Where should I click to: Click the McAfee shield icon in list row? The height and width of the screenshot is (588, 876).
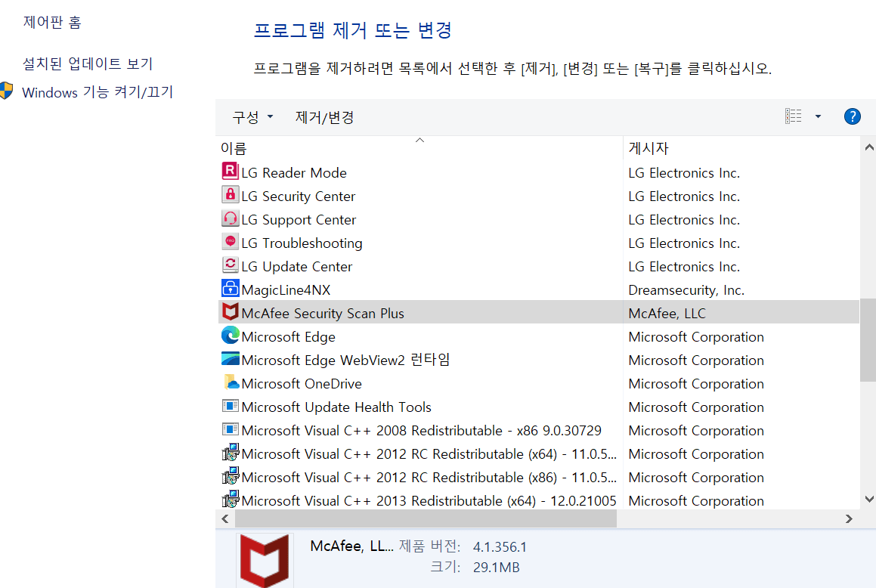click(x=231, y=311)
